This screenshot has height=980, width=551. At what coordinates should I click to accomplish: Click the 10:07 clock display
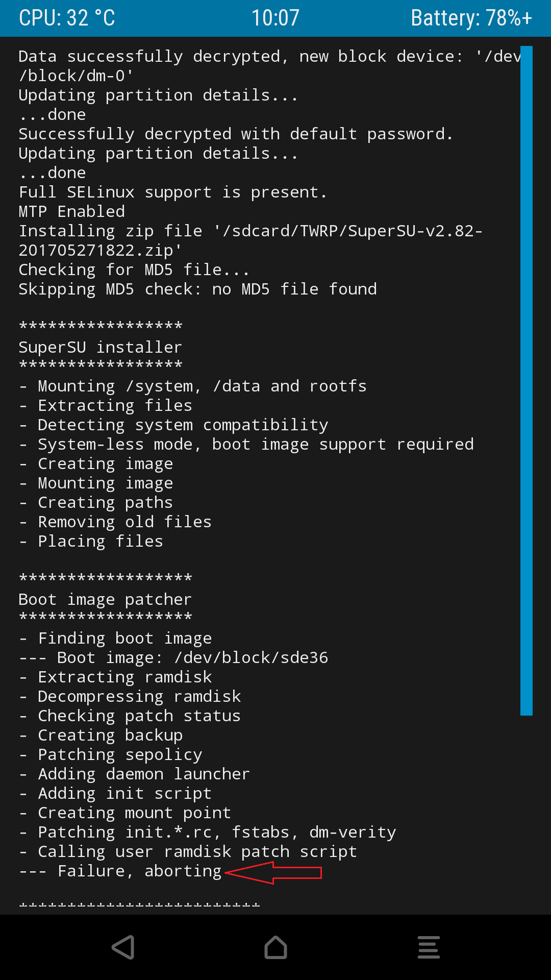[x=275, y=18]
